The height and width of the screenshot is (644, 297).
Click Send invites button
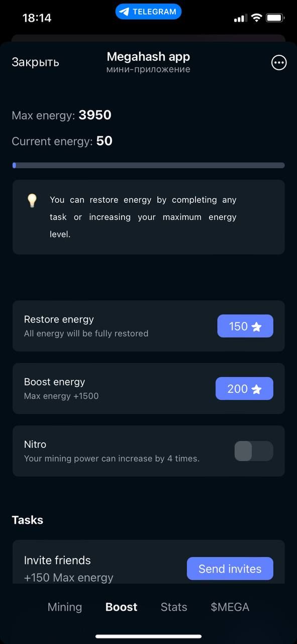pyautogui.click(x=230, y=569)
